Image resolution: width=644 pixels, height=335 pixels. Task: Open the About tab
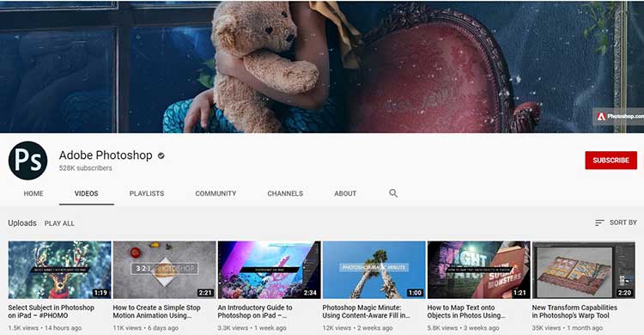(x=345, y=193)
